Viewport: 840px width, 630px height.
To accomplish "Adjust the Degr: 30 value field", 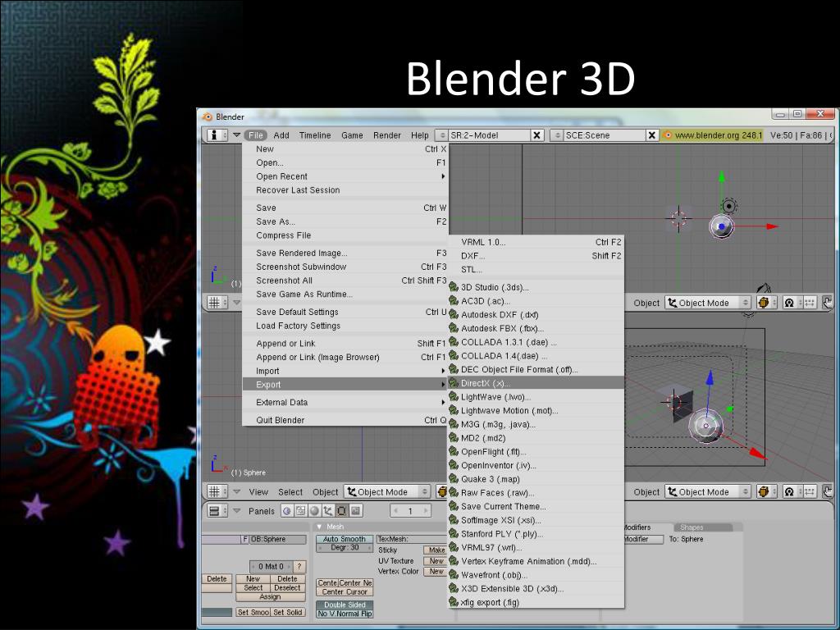I will tap(345, 547).
